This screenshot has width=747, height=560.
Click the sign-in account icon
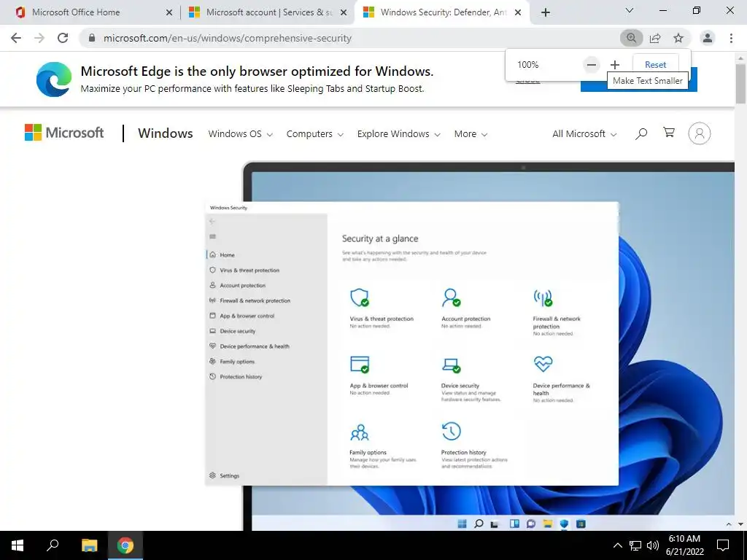click(700, 133)
